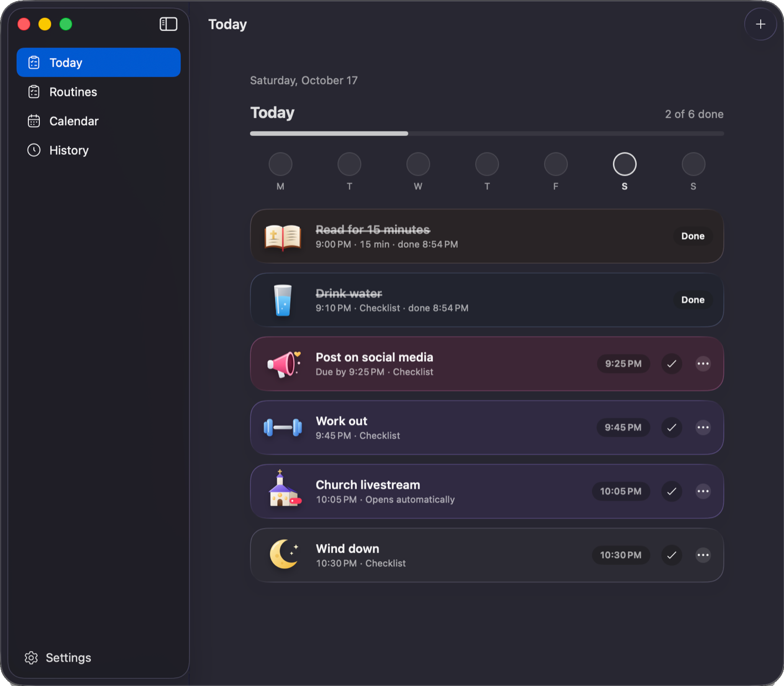Undo Done status on Drink water

(693, 300)
